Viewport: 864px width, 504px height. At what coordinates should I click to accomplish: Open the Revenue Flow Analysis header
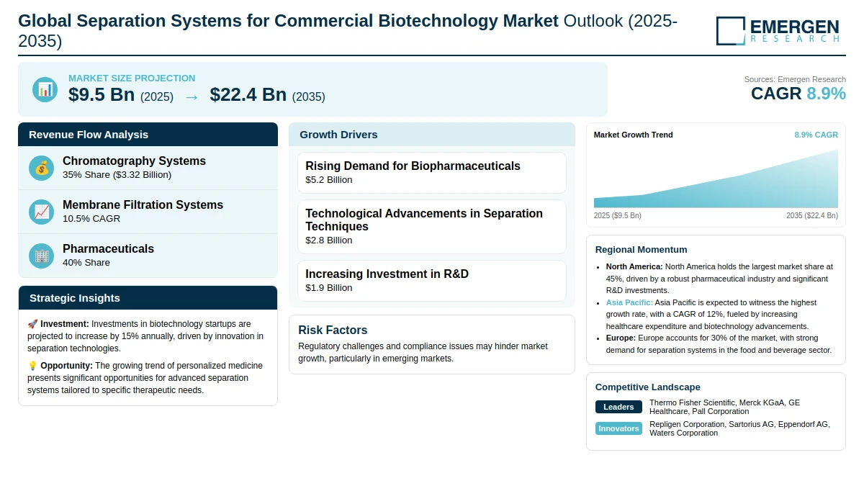148,135
